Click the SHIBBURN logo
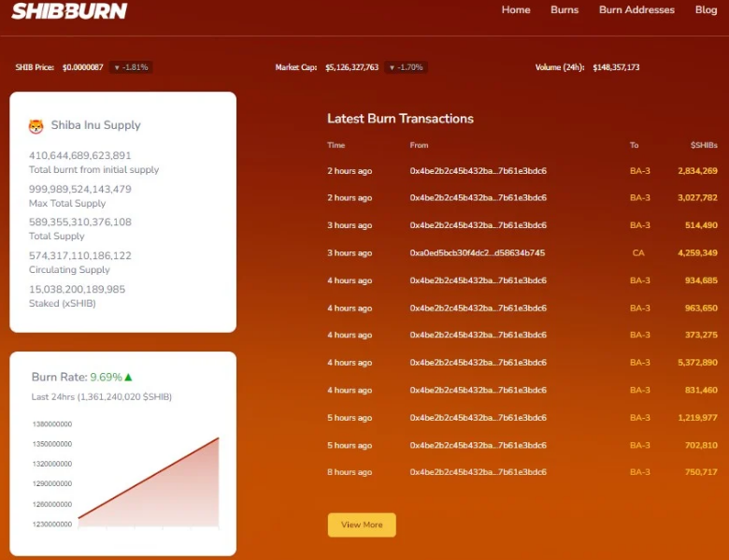This screenshot has width=729, height=560. (x=69, y=11)
